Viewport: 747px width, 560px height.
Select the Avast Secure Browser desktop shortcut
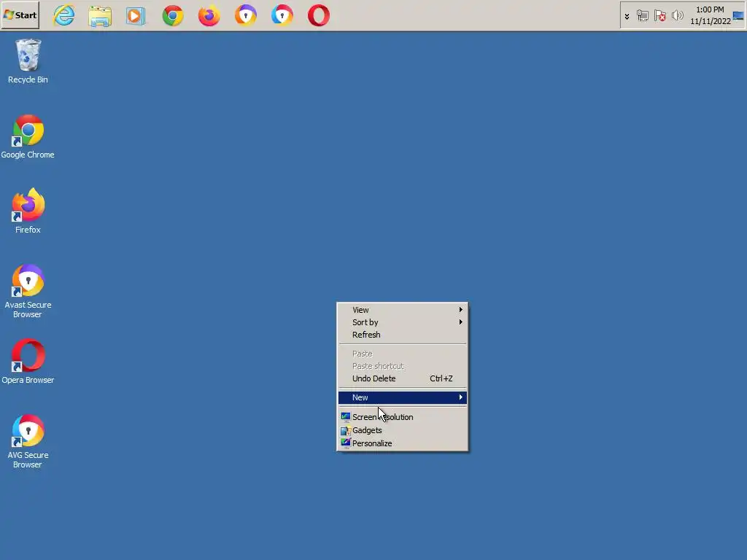coord(28,291)
